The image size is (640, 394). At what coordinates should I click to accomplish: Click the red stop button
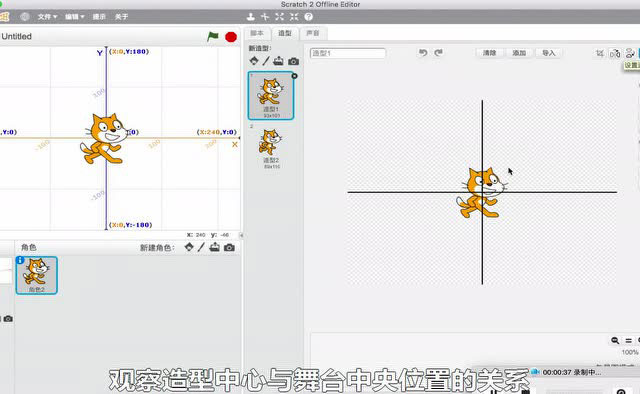(231, 37)
